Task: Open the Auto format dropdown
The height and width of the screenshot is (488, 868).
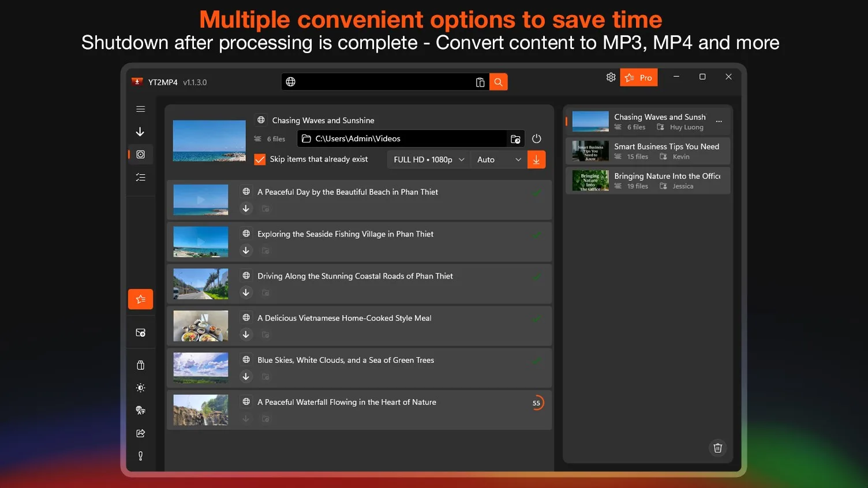Action: point(499,160)
